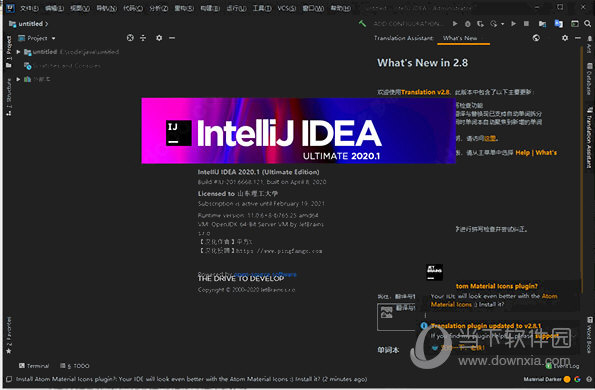
Task: Click the Stop square button
Action: (x=526, y=24)
